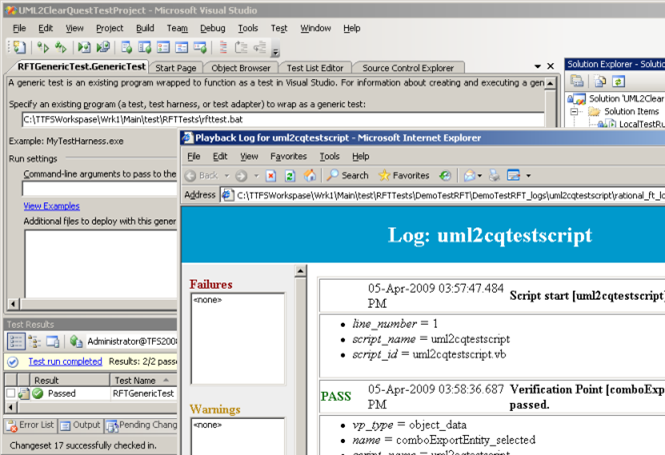Click the Test Name column sort header
The width and height of the screenshot is (665, 455).
coord(143,380)
